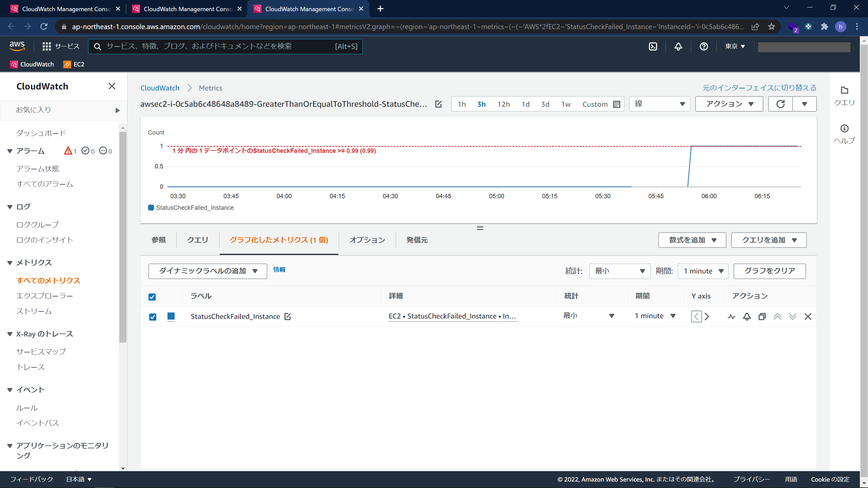This screenshot has height=488, width=868.
Task: Open the AWS help question mark icon
Action: (x=704, y=46)
